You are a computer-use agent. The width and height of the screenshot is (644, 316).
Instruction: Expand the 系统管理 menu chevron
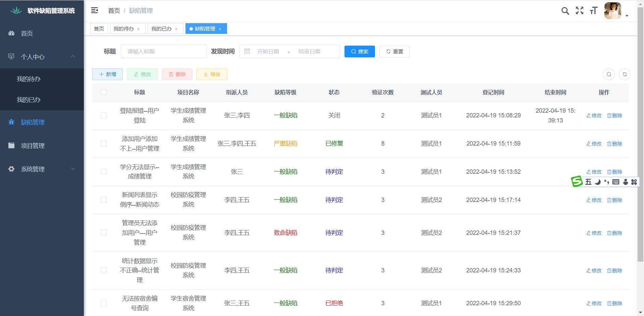73,169
